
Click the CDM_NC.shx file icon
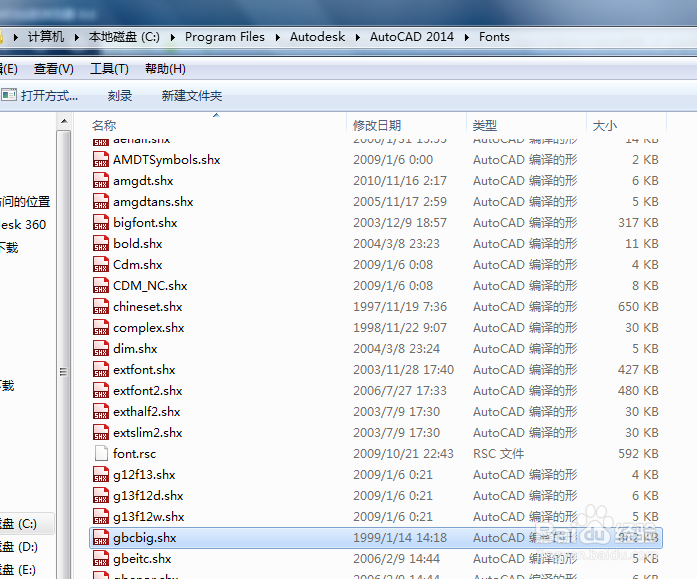tap(101, 285)
